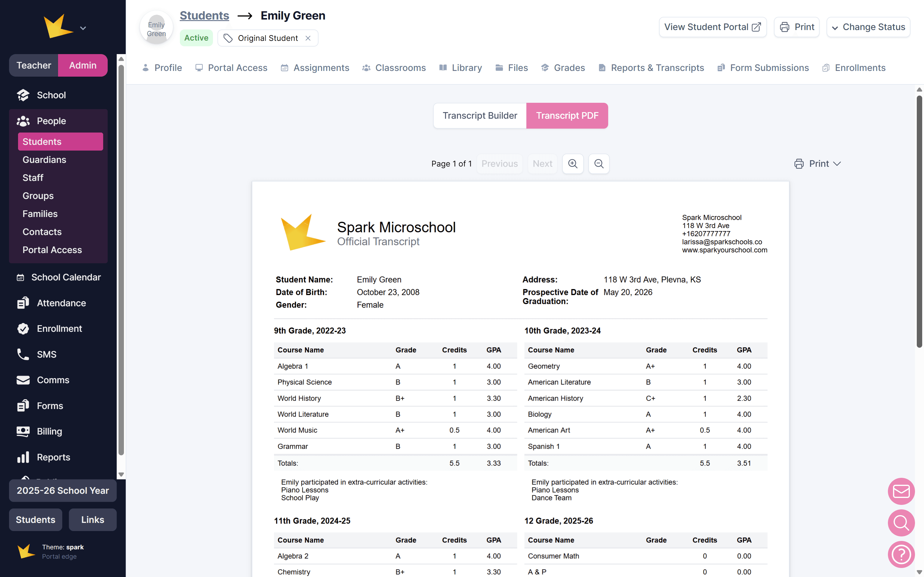This screenshot has height=577, width=924.
Task: Open the Print dropdown above transcript
Action: click(x=818, y=164)
